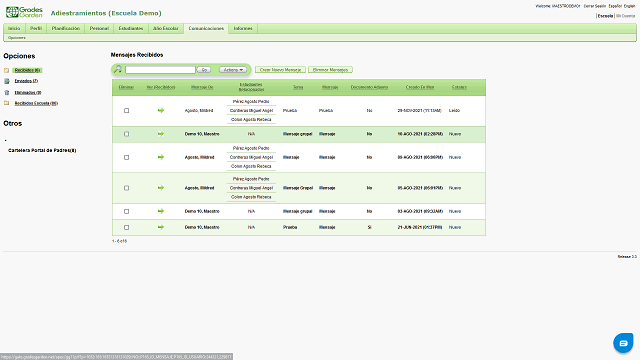Click Eliminar Mensajes button
Screen dimensions: 640x360
[x=330, y=70]
